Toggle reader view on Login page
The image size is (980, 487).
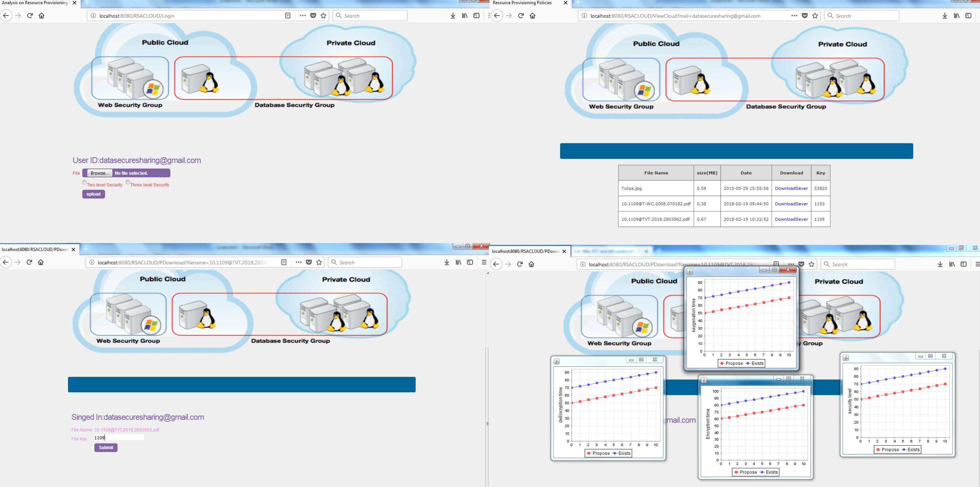[288, 16]
